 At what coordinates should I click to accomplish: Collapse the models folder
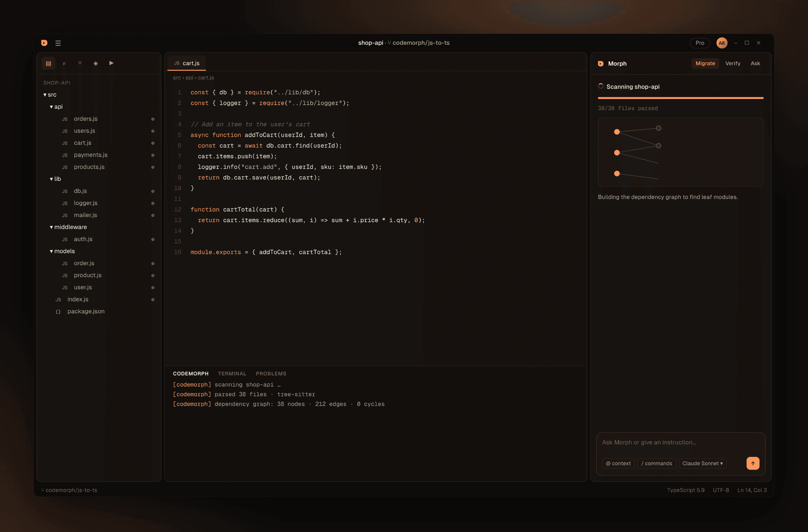pos(62,251)
